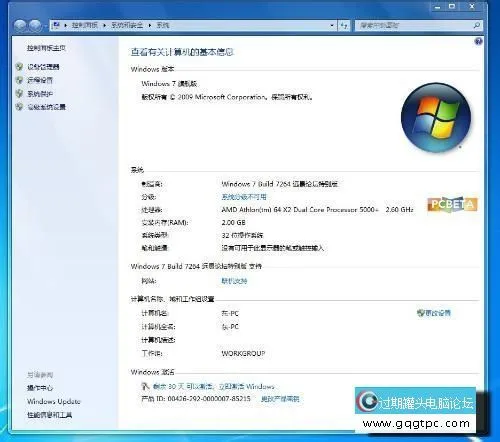Click shield icon beside 远程设置
Image resolution: width=500 pixels, height=442 pixels.
click(x=19, y=80)
